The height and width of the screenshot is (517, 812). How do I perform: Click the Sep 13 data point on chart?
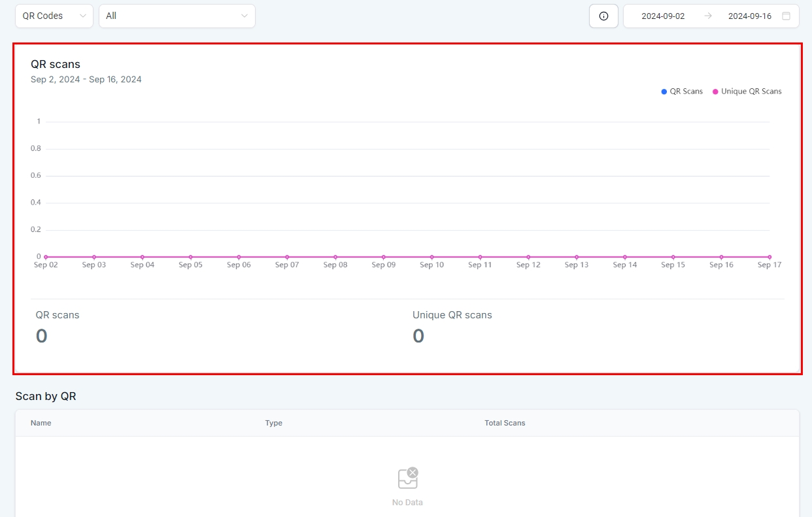click(x=577, y=257)
